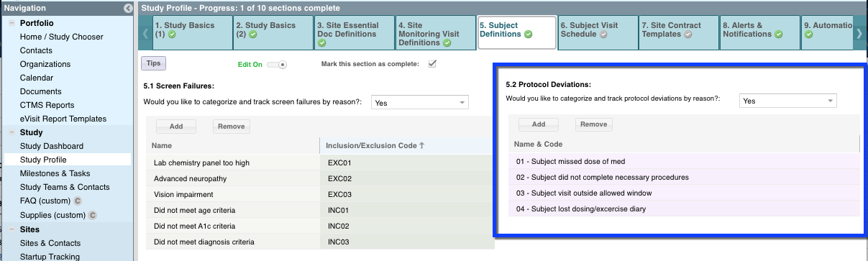Open Organizations in the navigation
Image resolution: width=868 pixels, height=261 pixels.
(x=45, y=64)
